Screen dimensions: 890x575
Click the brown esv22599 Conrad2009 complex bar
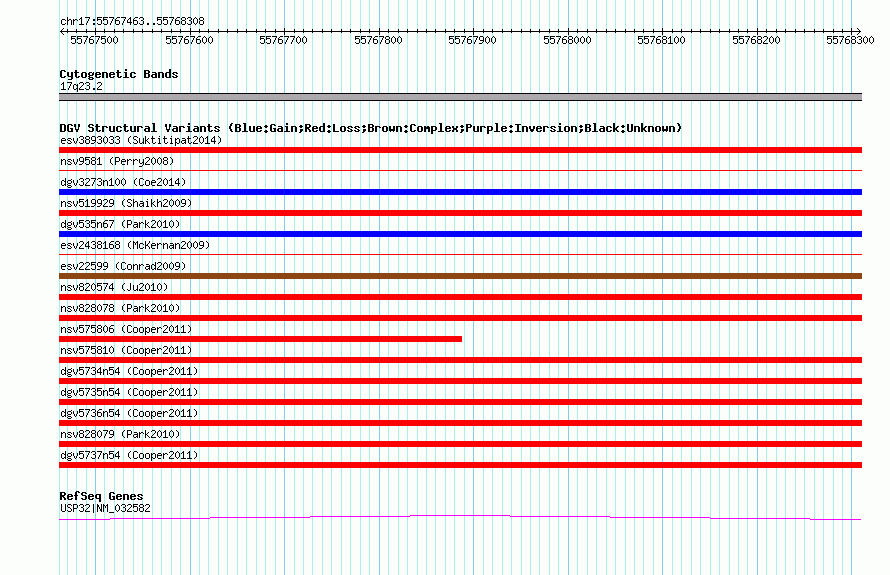[x=460, y=276]
